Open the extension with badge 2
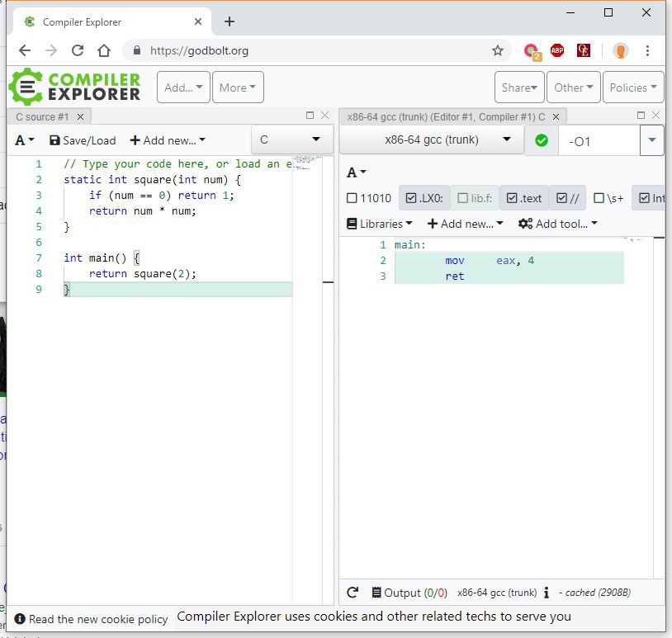672x638 pixels. (532, 52)
